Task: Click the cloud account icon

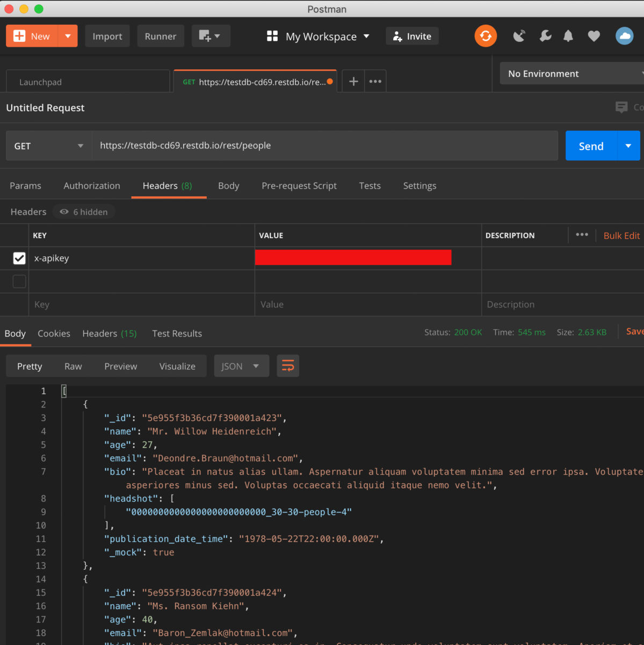Action: coord(624,35)
